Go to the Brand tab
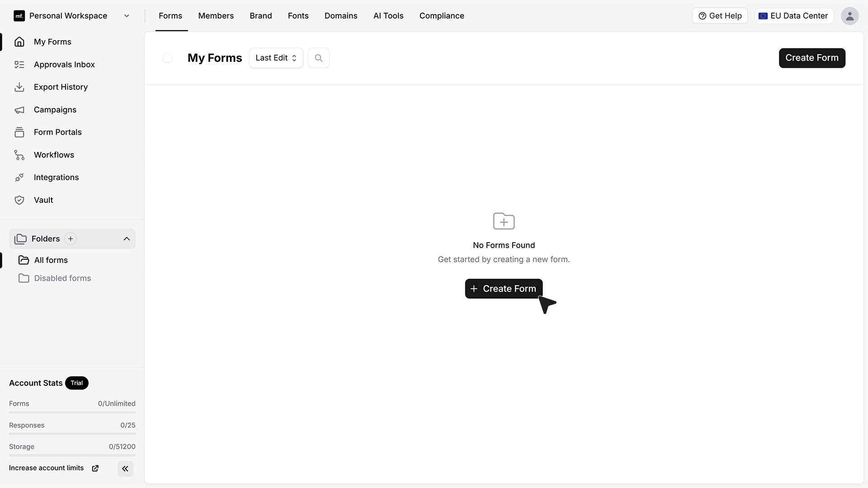Image resolution: width=868 pixels, height=488 pixels. [x=261, y=16]
